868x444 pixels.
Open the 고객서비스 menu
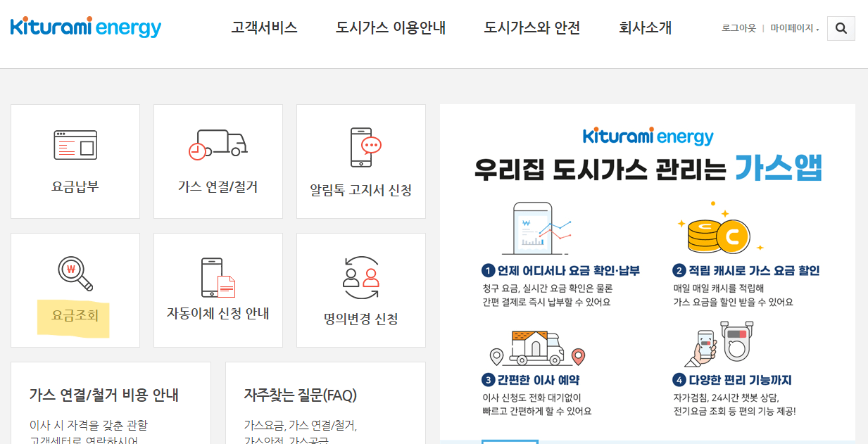coord(263,27)
